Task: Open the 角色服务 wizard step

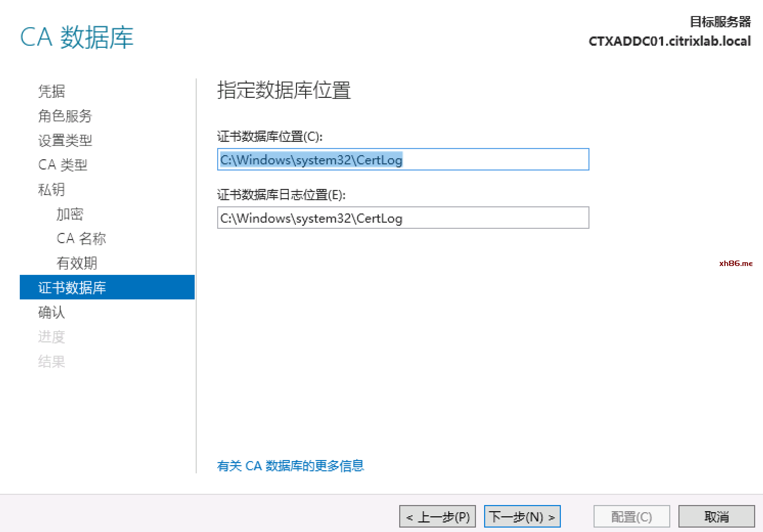Action: (65, 116)
